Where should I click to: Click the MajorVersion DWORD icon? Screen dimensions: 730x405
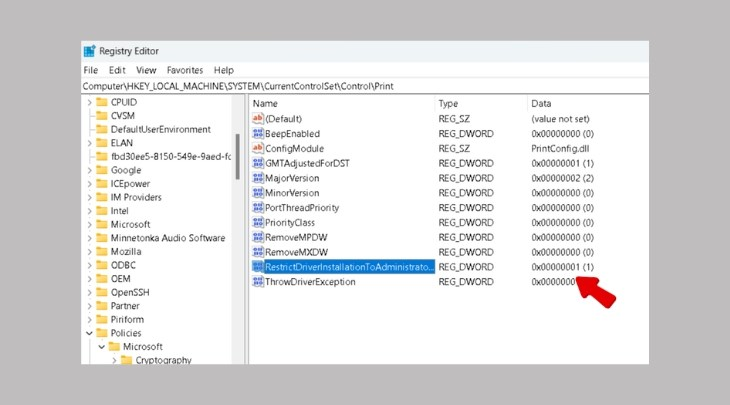point(257,178)
